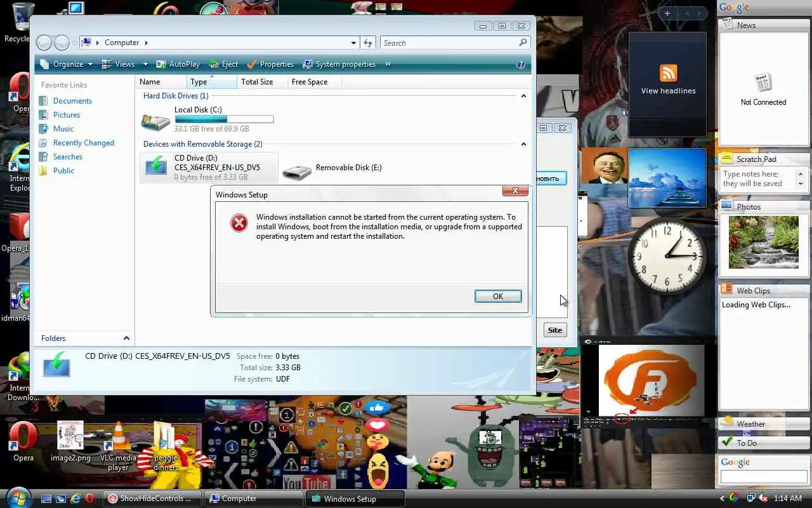The width and height of the screenshot is (812, 508).
Task: Launch Internet Explorer from Quick Launch
Action: [75, 499]
